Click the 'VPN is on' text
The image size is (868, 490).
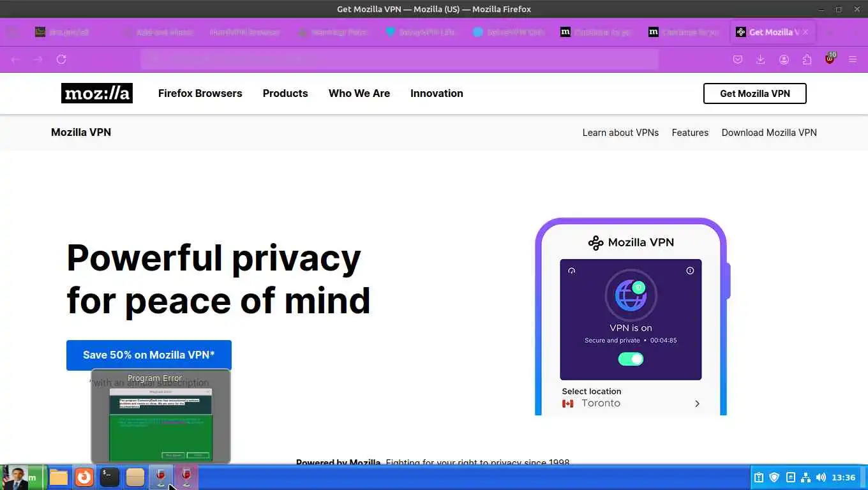(x=631, y=328)
